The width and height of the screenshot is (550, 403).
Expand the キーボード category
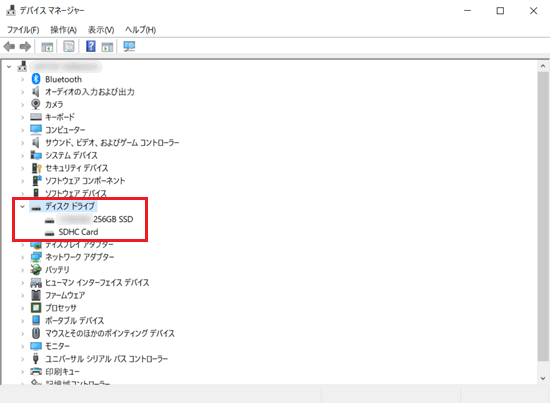pos(22,117)
